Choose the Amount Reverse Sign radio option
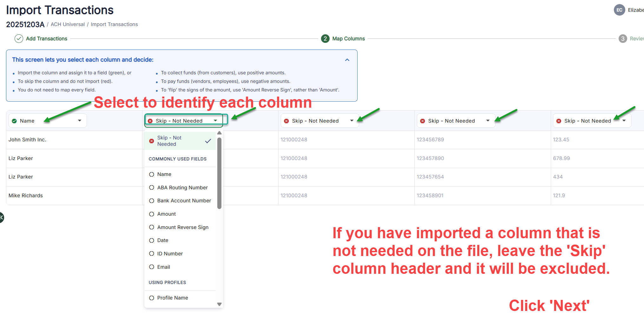The width and height of the screenshot is (644, 317). 152,227
